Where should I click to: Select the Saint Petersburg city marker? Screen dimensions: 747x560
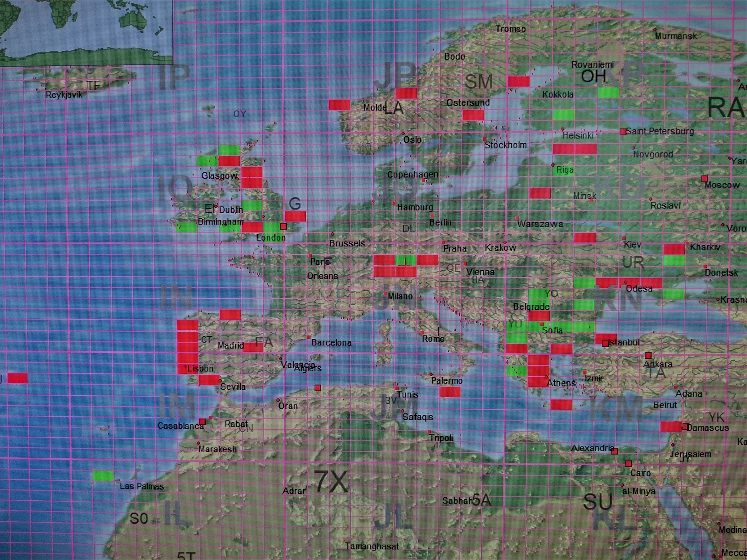pos(623,132)
